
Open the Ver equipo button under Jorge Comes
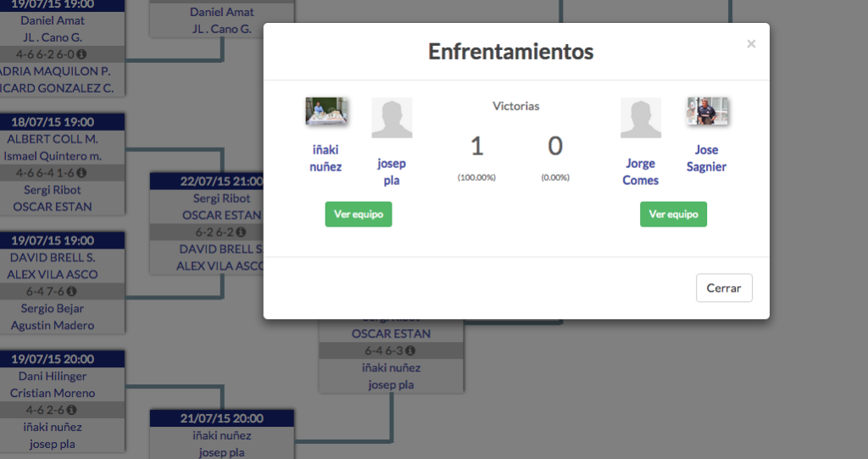pos(673,214)
